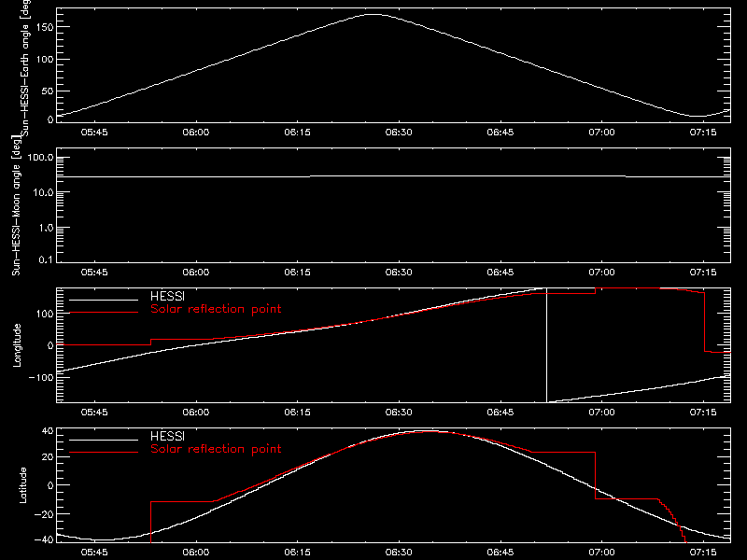This screenshot has width=747, height=560.
Task: Click the 'Sun-HESSI-Moon angle [deg]' axis title
Action: click(x=16, y=205)
